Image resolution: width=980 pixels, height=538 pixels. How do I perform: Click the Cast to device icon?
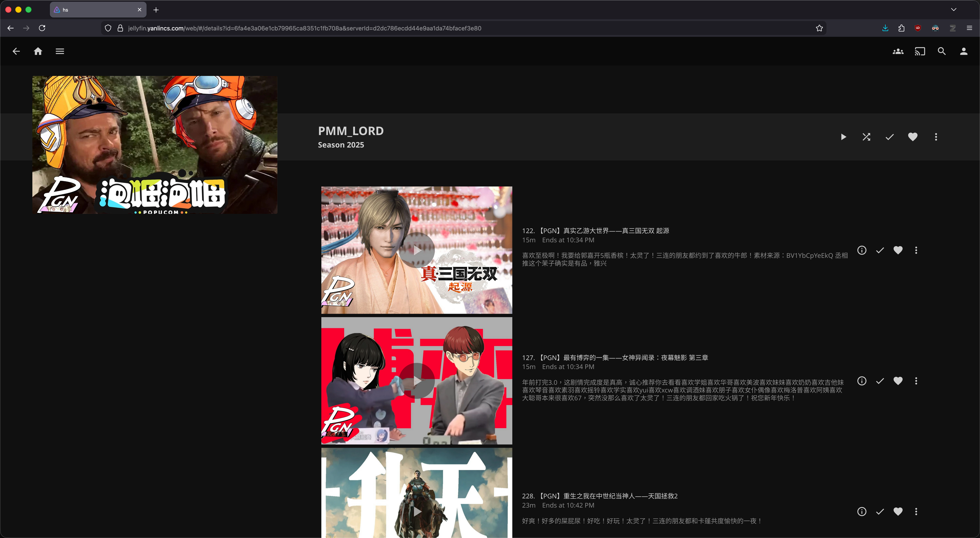click(920, 51)
